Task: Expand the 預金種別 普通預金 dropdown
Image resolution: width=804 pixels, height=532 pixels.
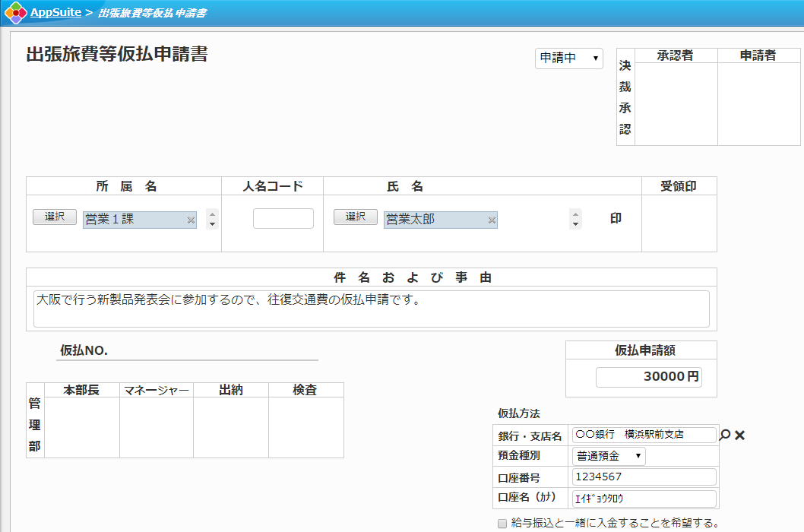Action: [x=608, y=456]
